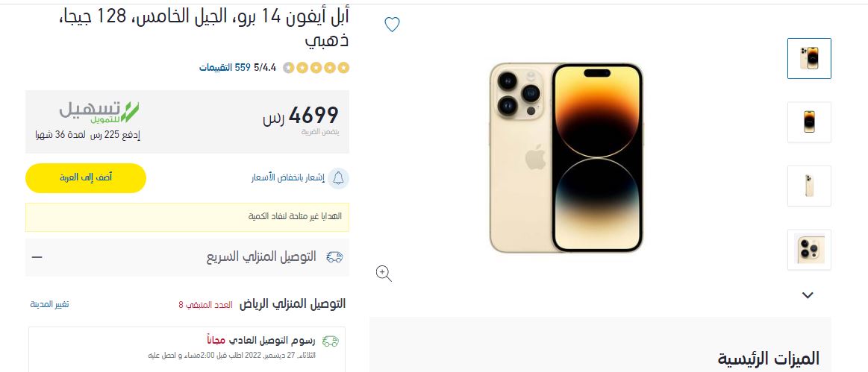Click the change city link
868x372 pixels.
(49, 305)
